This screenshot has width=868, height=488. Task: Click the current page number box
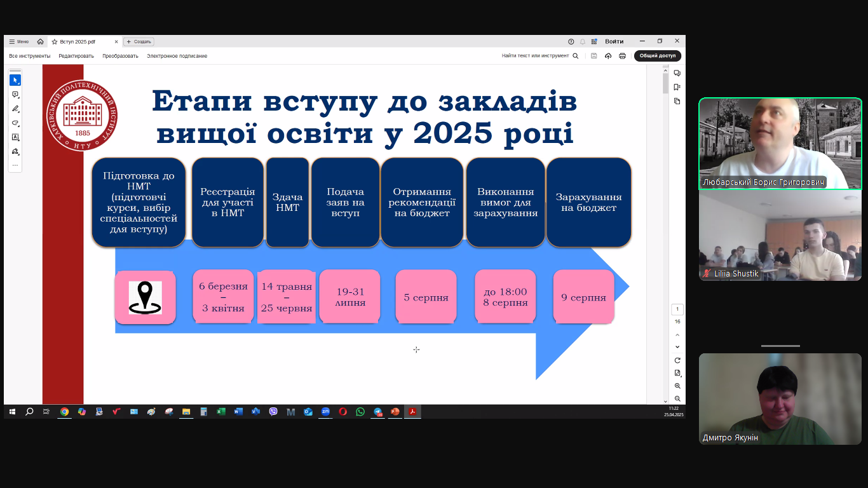click(x=677, y=309)
